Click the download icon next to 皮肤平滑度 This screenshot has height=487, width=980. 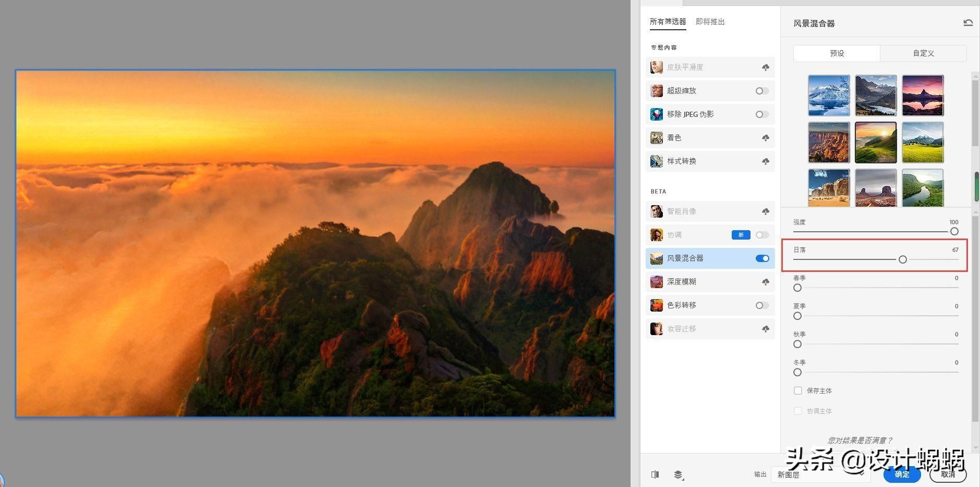765,67
